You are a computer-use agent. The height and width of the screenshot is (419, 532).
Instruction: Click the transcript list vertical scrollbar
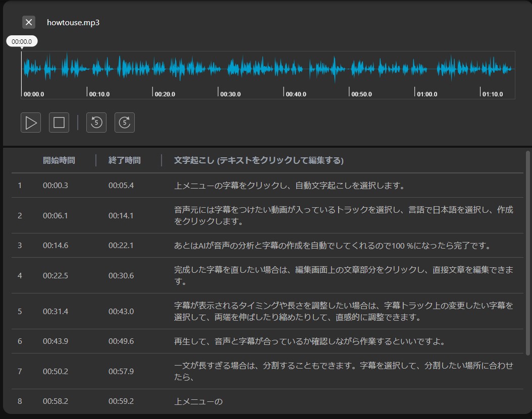pyautogui.click(x=528, y=252)
